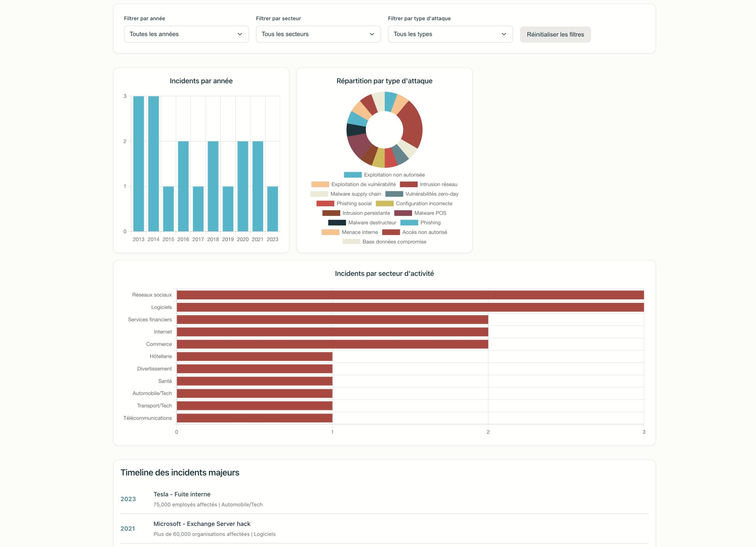
Task: Click the Malware POS legend swatch
Action: tap(403, 213)
